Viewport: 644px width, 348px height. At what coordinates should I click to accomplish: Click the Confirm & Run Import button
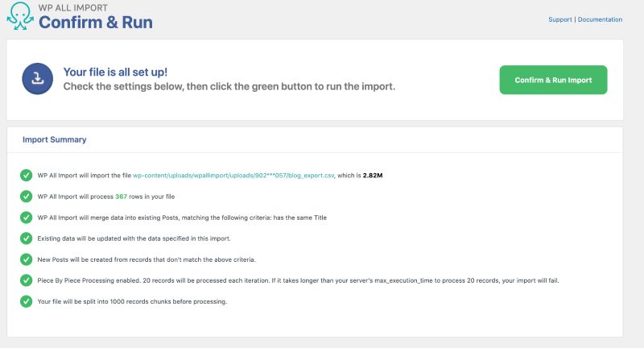[553, 80]
